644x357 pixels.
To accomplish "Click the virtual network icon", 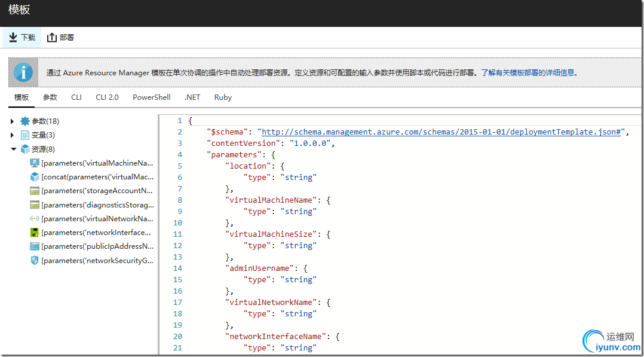I will tap(35, 218).
